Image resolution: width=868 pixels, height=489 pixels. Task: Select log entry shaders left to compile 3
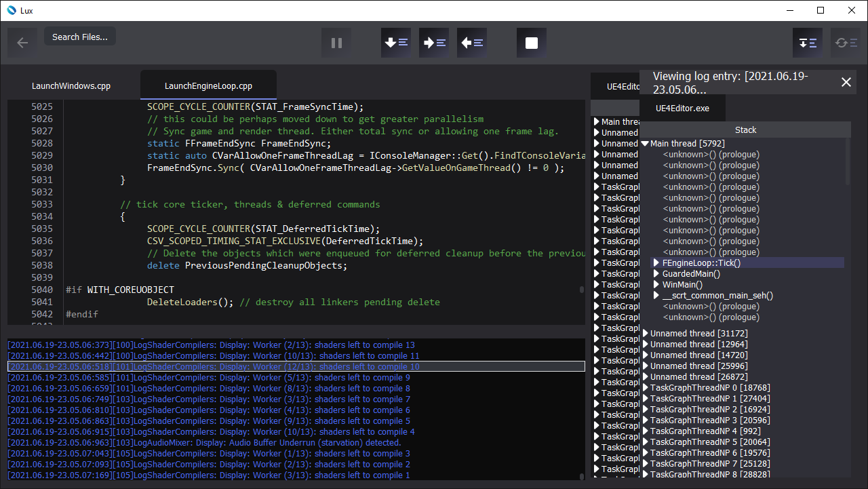coord(296,453)
